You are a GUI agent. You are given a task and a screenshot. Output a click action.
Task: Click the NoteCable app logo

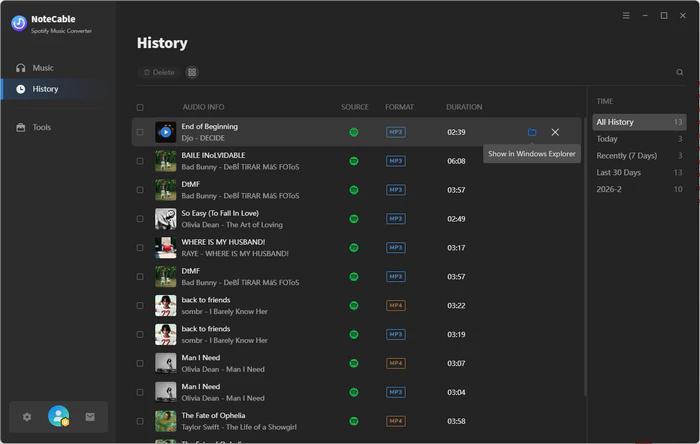point(19,23)
